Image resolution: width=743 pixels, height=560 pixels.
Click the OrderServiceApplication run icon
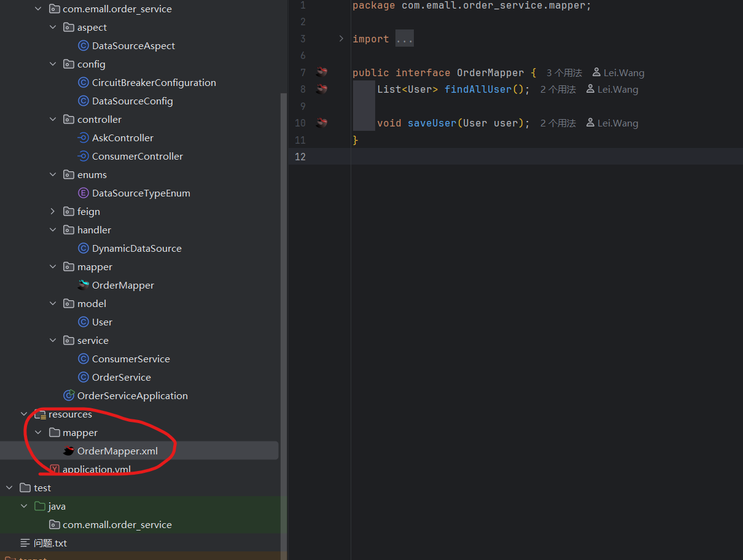coord(69,395)
